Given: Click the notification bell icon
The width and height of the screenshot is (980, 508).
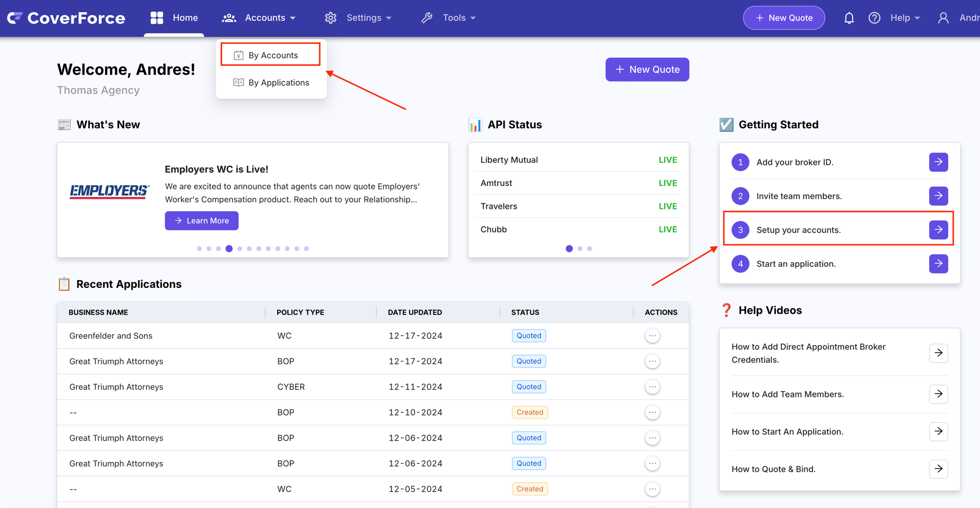Looking at the screenshot, I should pos(849,18).
